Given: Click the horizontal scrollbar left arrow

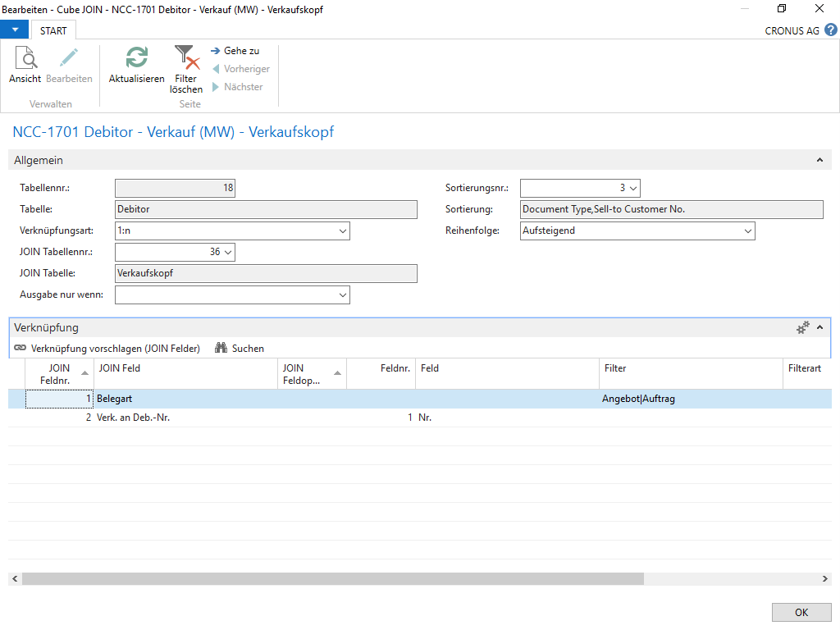Looking at the screenshot, I should pos(15,579).
